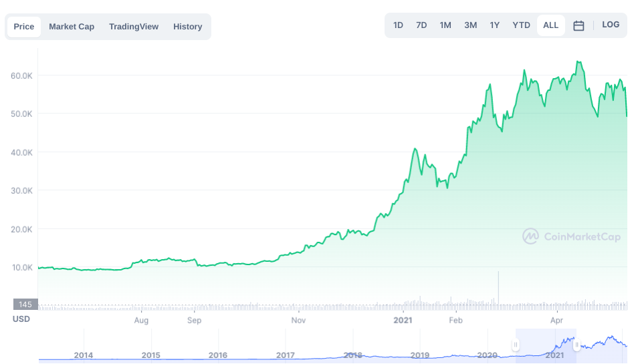Open the TradingView tab

click(133, 27)
